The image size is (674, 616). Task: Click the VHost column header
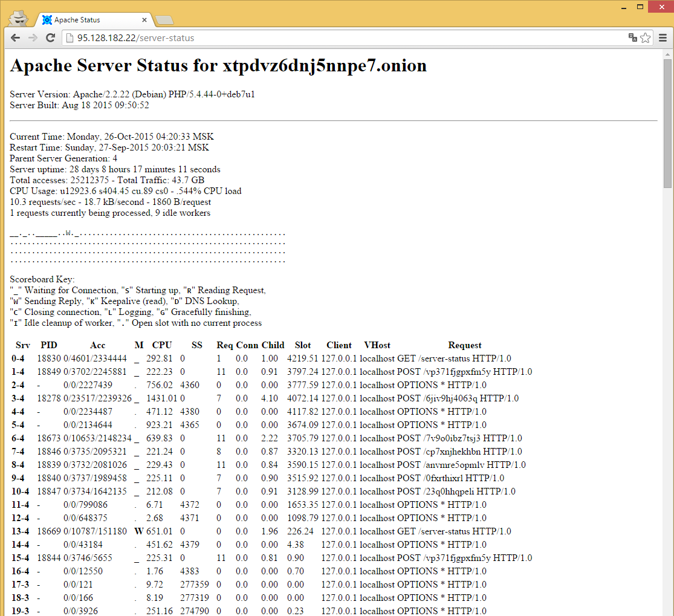click(x=377, y=345)
